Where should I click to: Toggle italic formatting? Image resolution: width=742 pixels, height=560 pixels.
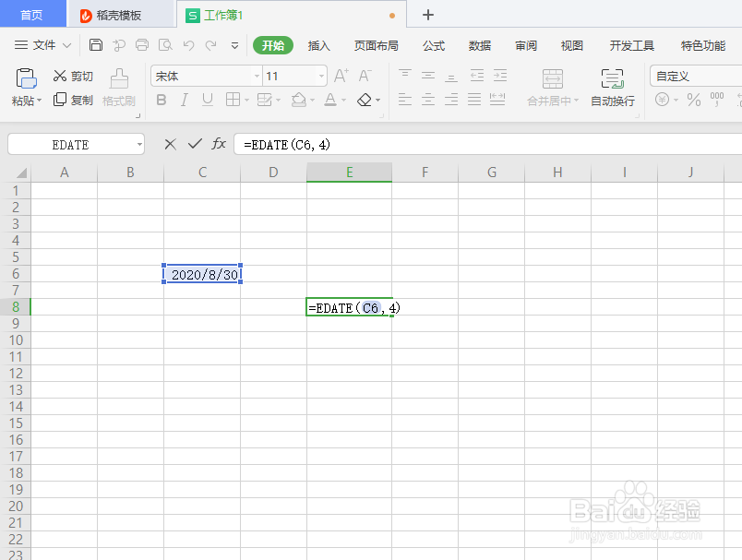pyautogui.click(x=184, y=100)
